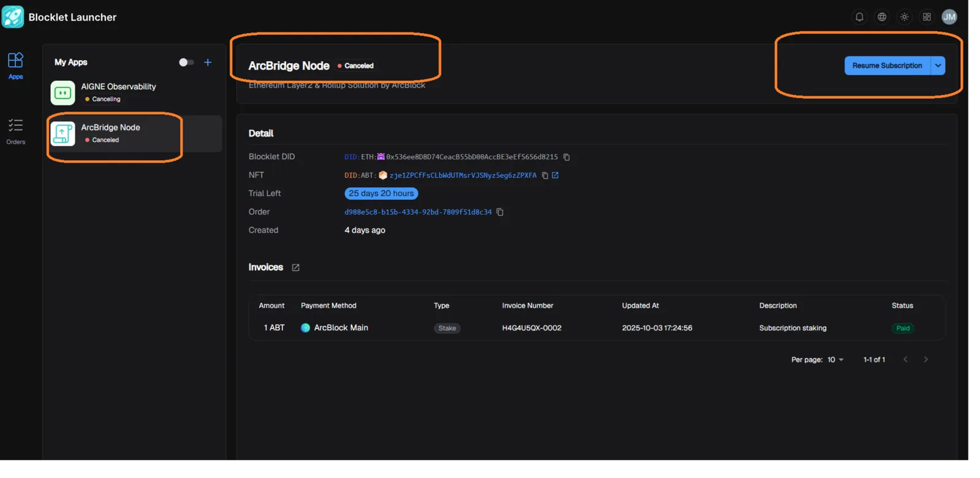
Task: Copy the NFT address
Action: click(x=545, y=175)
